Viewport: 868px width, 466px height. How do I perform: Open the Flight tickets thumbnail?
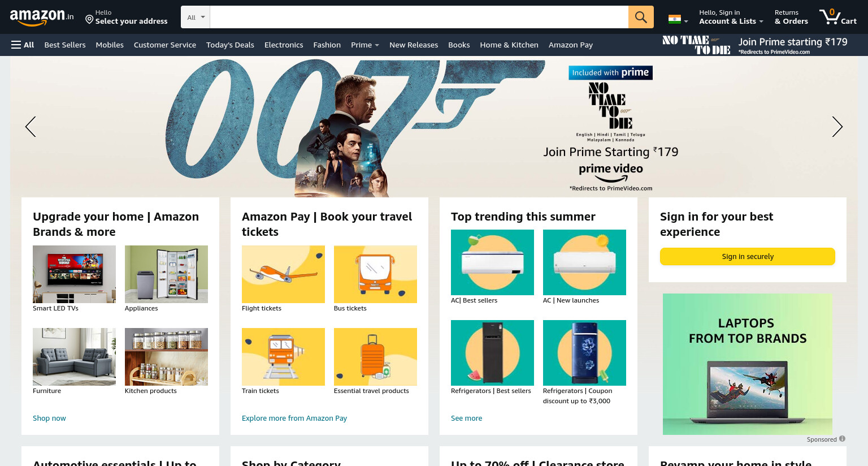pos(283,274)
